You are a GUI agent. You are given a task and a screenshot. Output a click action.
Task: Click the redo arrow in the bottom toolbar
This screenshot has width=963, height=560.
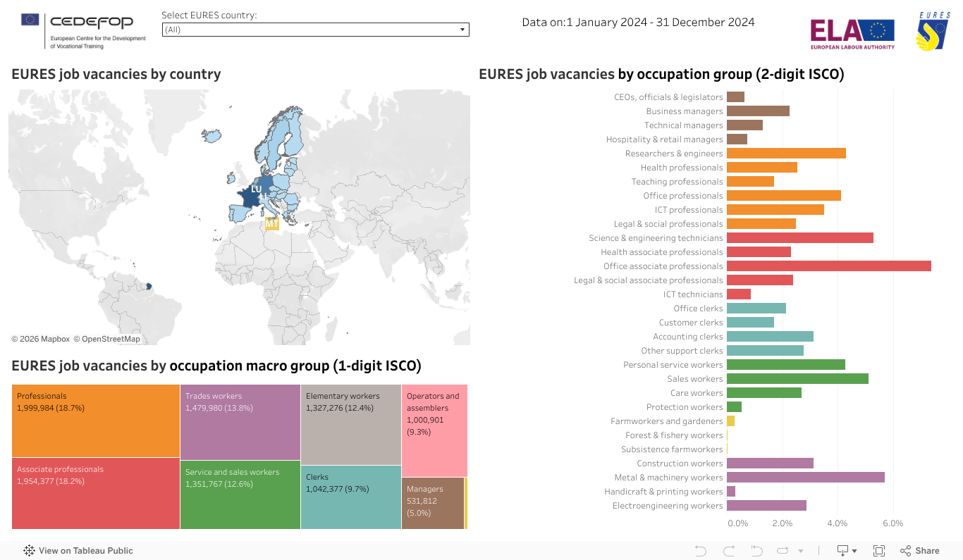tap(728, 551)
